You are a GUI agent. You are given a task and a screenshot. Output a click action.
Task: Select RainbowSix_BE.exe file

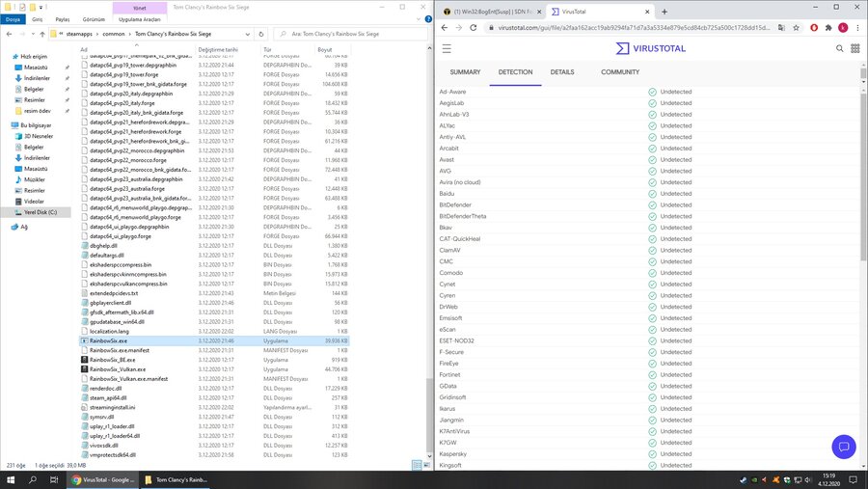click(x=113, y=360)
